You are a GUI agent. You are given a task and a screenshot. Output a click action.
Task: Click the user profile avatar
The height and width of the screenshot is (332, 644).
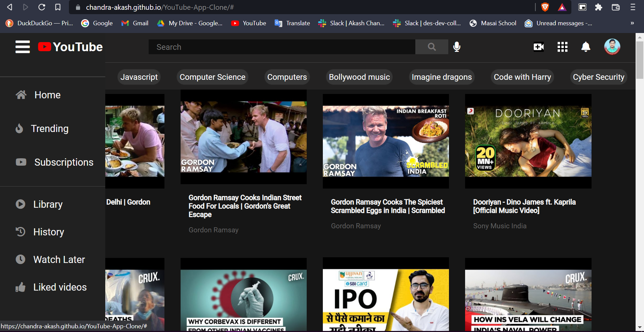pyautogui.click(x=612, y=47)
